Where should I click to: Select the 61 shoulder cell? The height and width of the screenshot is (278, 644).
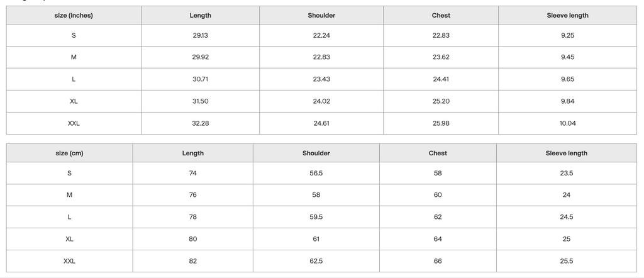point(316,239)
